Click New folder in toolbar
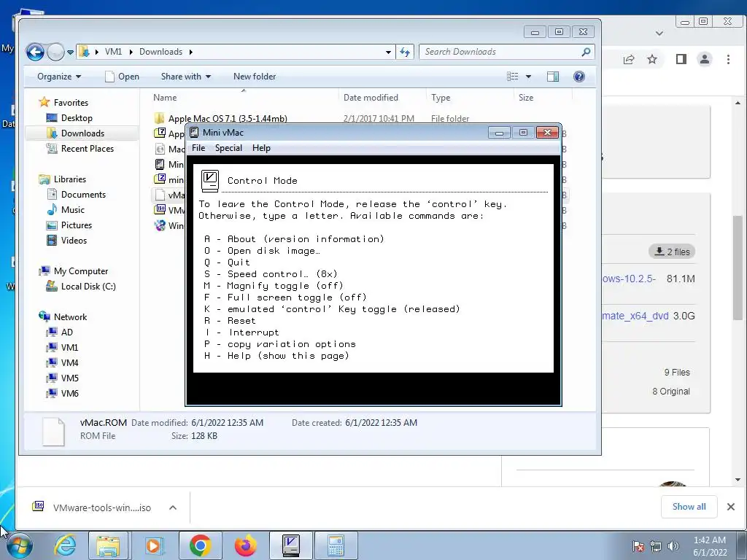 (x=255, y=77)
